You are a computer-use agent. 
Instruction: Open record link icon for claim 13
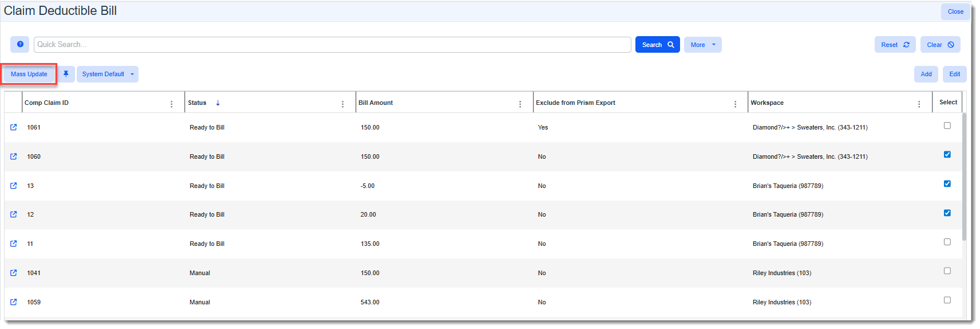tap(14, 186)
